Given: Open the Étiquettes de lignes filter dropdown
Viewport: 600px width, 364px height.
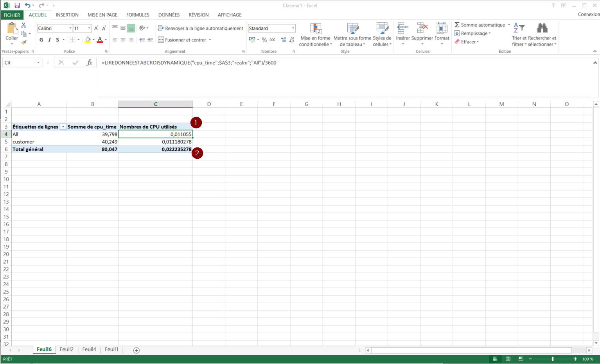Looking at the screenshot, I should 63,127.
